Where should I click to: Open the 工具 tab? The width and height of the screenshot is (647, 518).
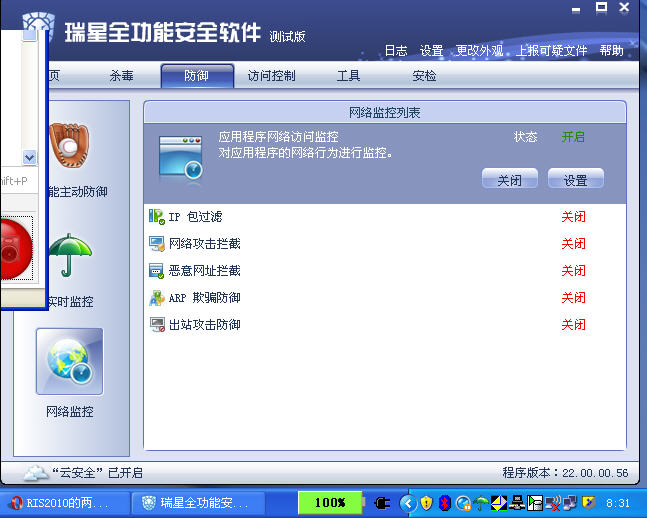point(348,76)
